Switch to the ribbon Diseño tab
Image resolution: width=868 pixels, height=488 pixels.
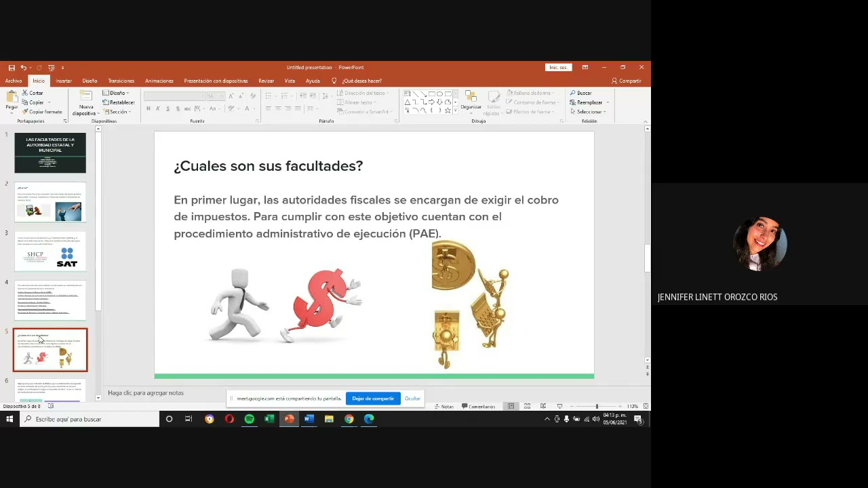point(90,81)
